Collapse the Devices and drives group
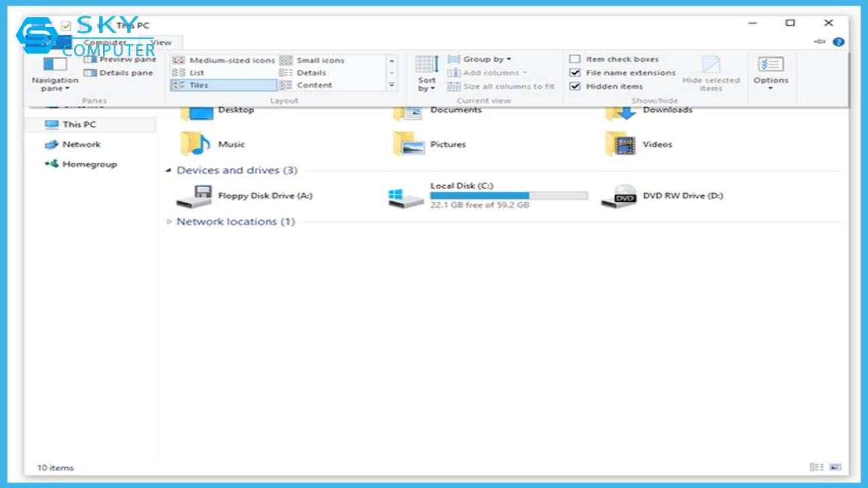The height and width of the screenshot is (488, 868). point(169,171)
